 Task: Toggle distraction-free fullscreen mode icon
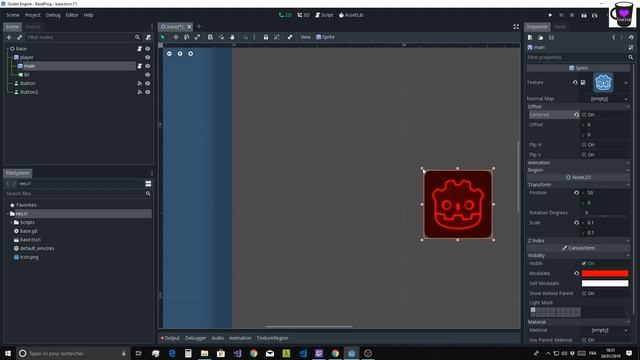tap(516, 27)
